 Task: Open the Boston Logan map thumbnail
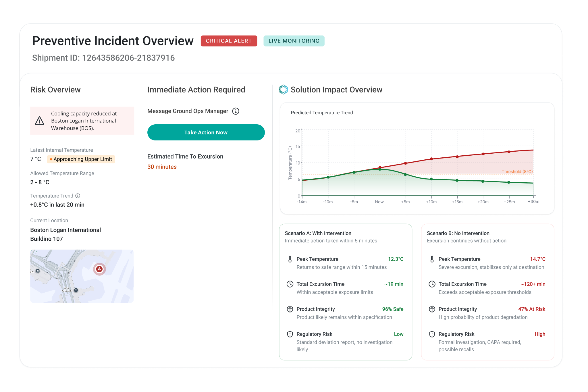tap(82, 276)
